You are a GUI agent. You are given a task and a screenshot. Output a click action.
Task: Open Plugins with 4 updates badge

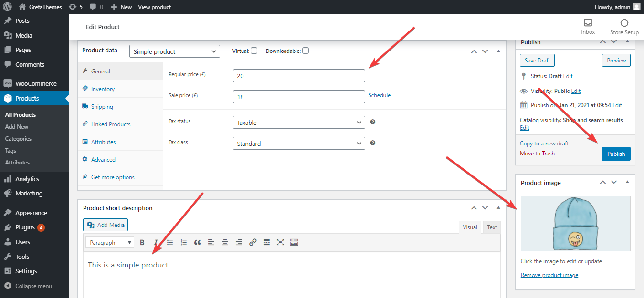[x=34, y=227]
